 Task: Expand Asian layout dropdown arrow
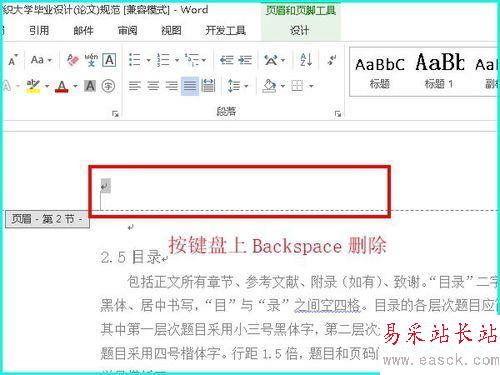283,60
